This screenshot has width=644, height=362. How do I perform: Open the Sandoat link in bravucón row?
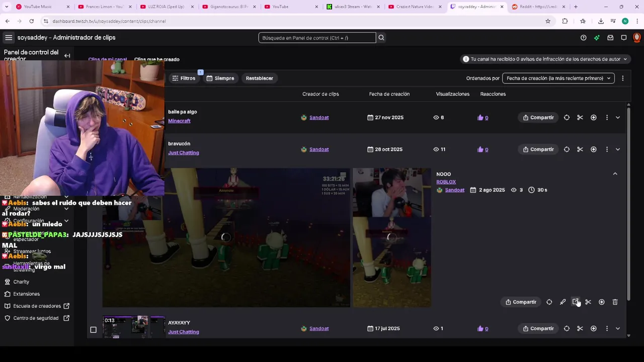pos(319,149)
